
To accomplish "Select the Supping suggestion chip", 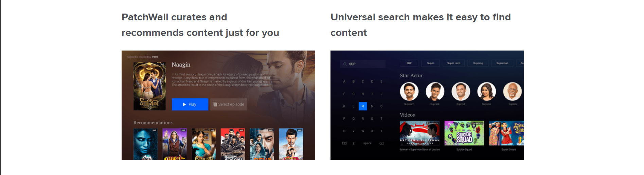I will 478,63.
